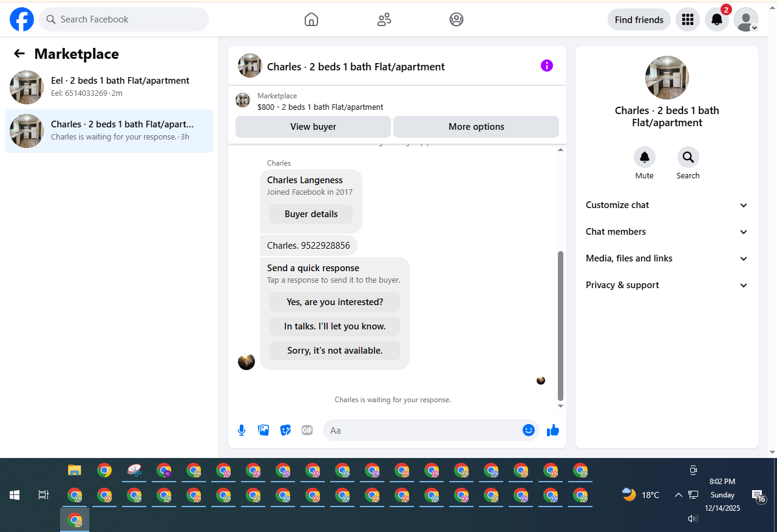Screen dimensions: 777x532
Task: Click the chat vertical scrollbar thumb
Action: point(561,326)
